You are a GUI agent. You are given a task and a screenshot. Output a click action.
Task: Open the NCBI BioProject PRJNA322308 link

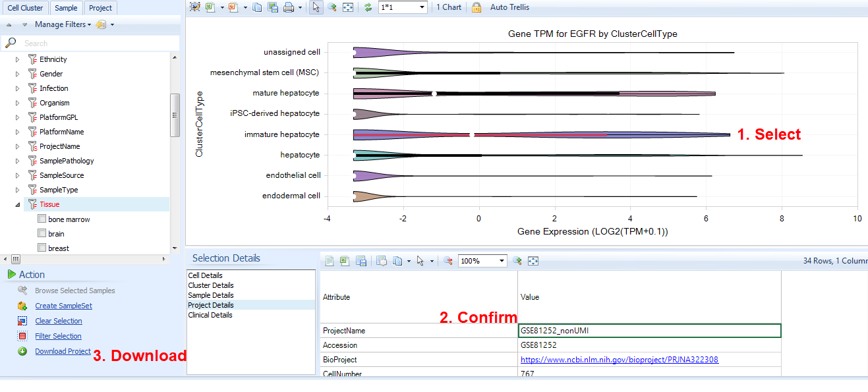click(620, 360)
